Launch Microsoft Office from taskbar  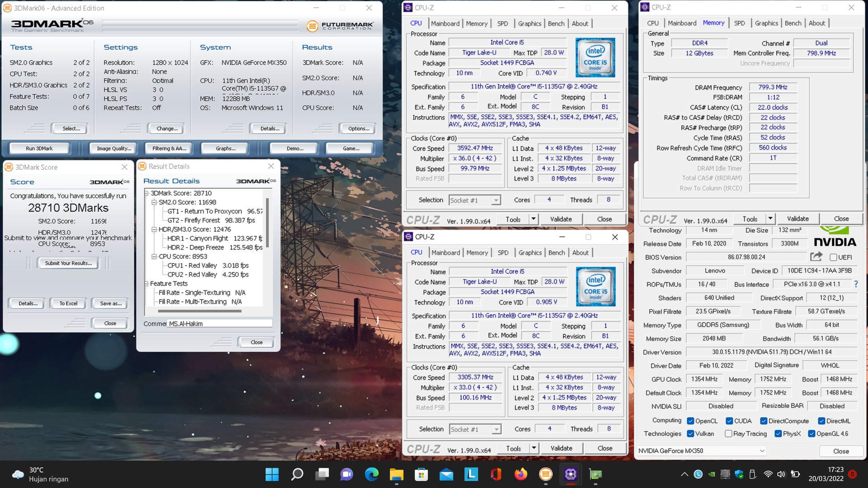(496, 474)
